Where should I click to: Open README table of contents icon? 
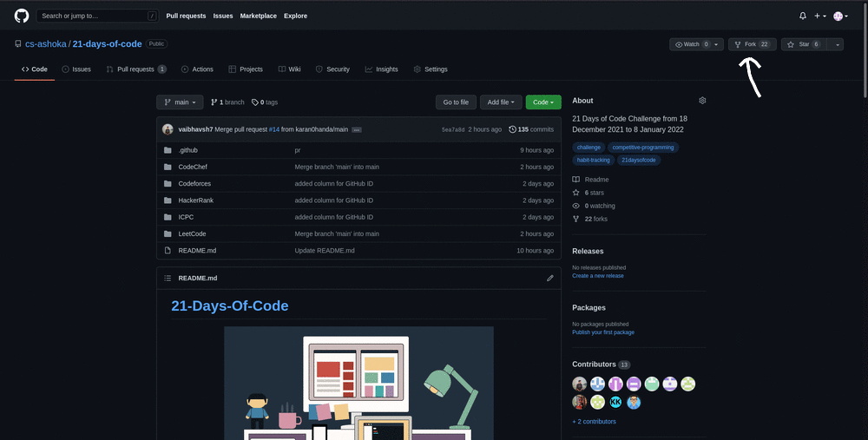[x=168, y=279]
